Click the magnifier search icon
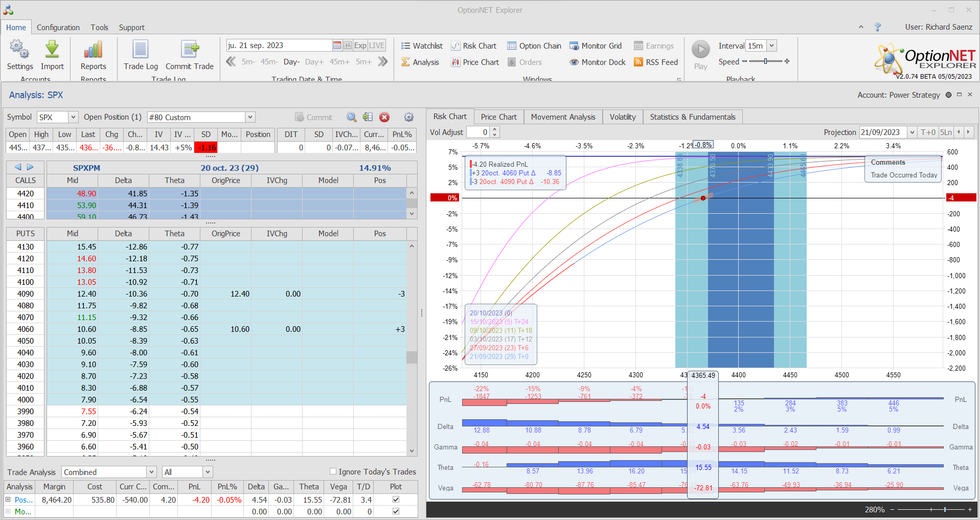 tap(351, 117)
